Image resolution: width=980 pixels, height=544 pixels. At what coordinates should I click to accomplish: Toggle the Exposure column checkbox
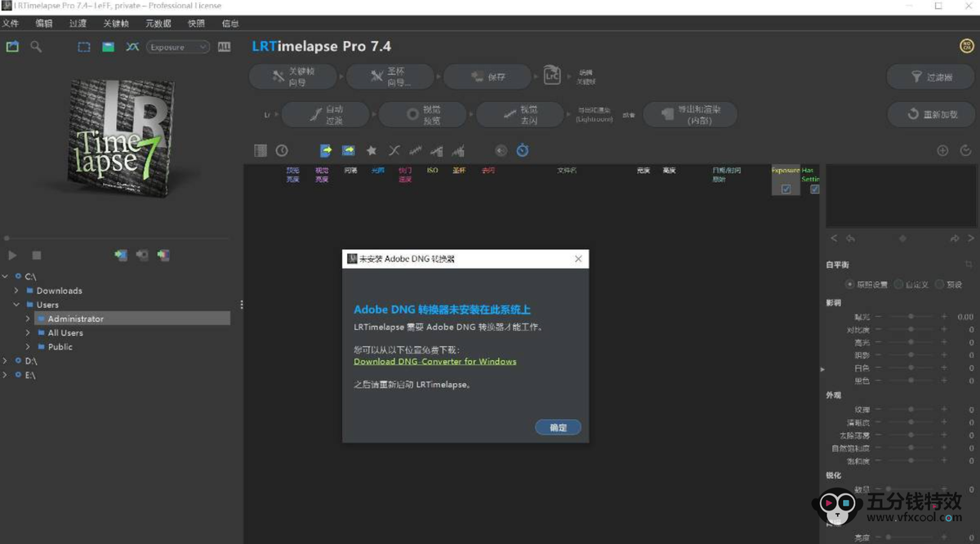coord(786,190)
